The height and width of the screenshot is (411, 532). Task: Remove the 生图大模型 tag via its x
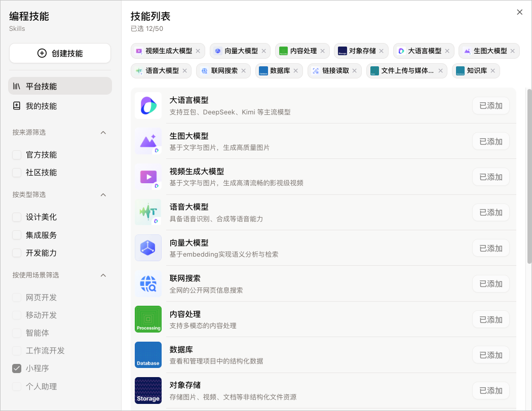(x=513, y=51)
